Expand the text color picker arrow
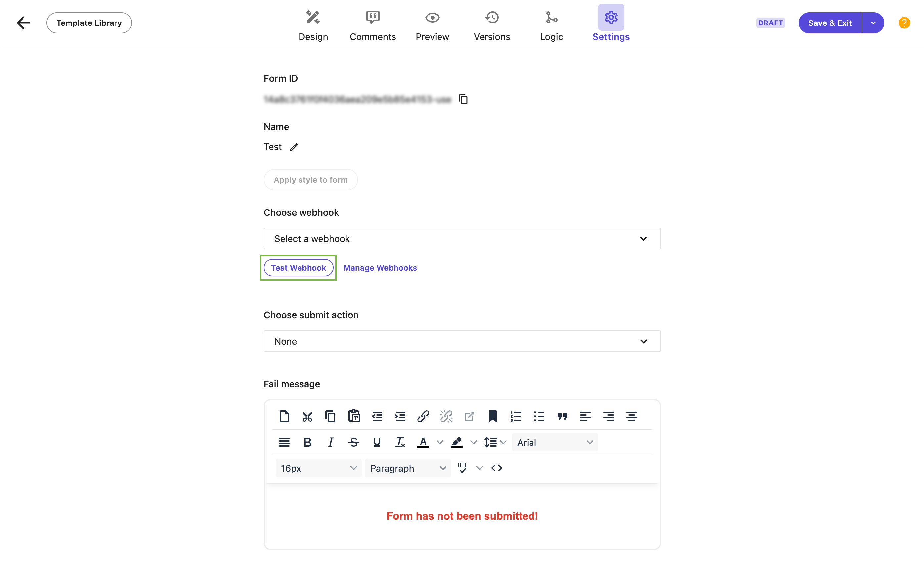The image size is (924, 562). [x=440, y=442]
